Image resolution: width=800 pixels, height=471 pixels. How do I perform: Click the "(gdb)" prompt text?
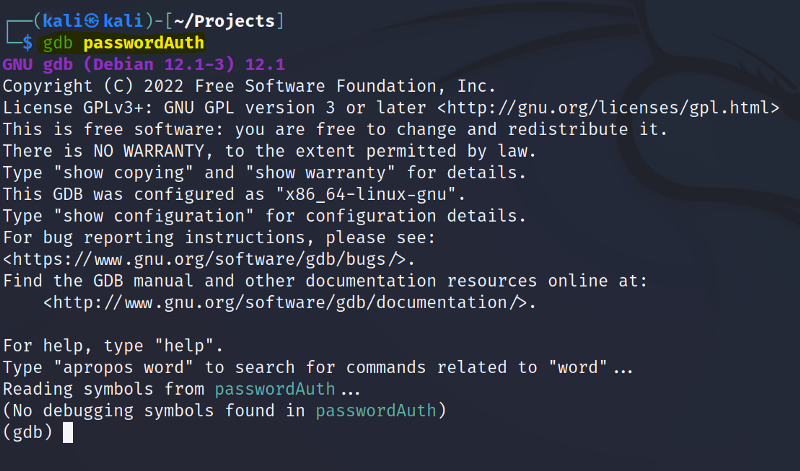(x=28, y=432)
